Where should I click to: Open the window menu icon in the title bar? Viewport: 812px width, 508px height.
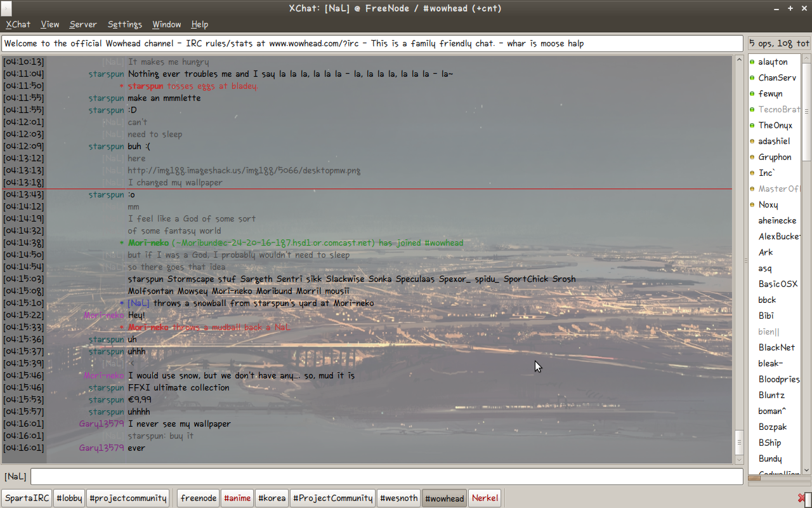tap(7, 8)
